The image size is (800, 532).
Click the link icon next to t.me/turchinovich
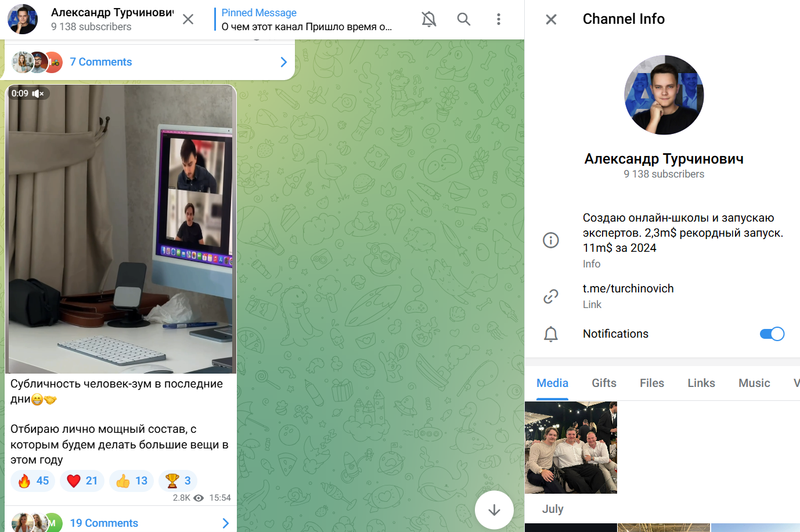[550, 296]
